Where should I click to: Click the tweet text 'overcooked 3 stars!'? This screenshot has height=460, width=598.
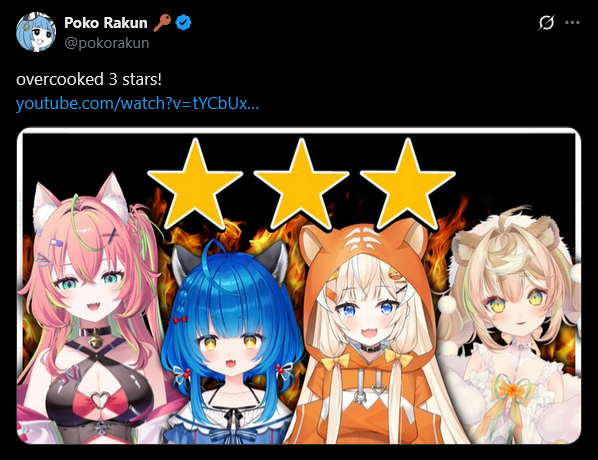[89, 79]
